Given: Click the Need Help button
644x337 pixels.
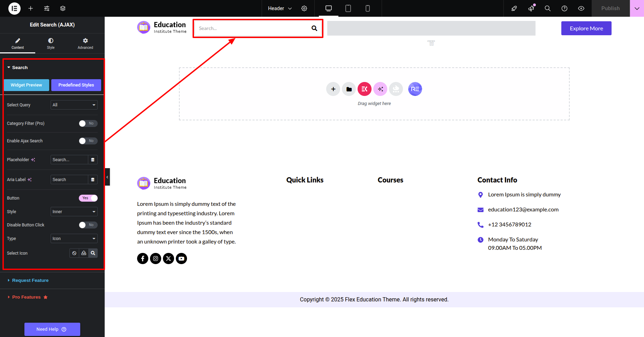Looking at the screenshot, I should coord(52,329).
